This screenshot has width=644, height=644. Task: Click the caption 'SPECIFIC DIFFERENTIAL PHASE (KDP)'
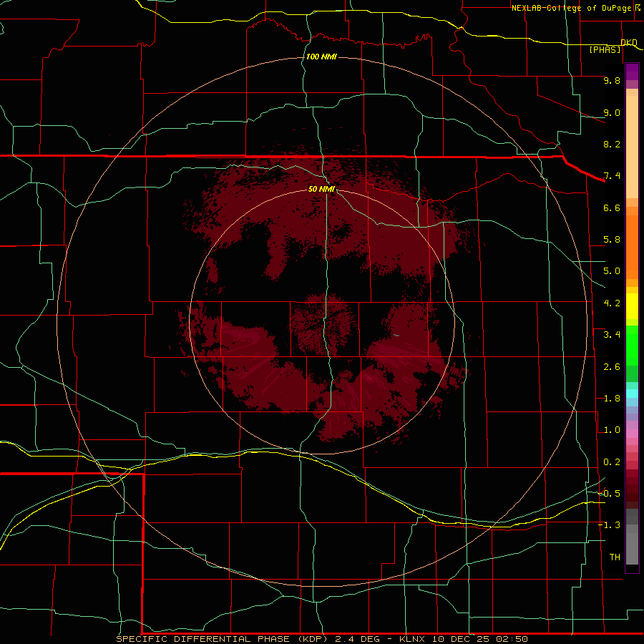tap(222, 639)
